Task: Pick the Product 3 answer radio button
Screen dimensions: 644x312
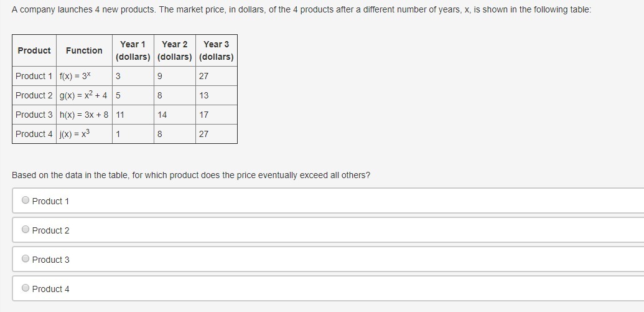Action: coord(26,259)
